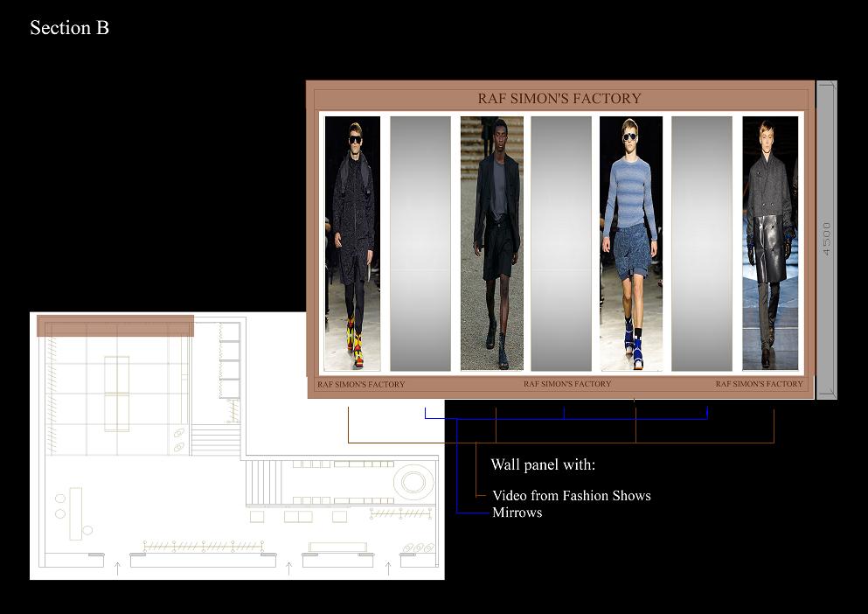Select the model in grey coat with leather skirt

coord(770,243)
